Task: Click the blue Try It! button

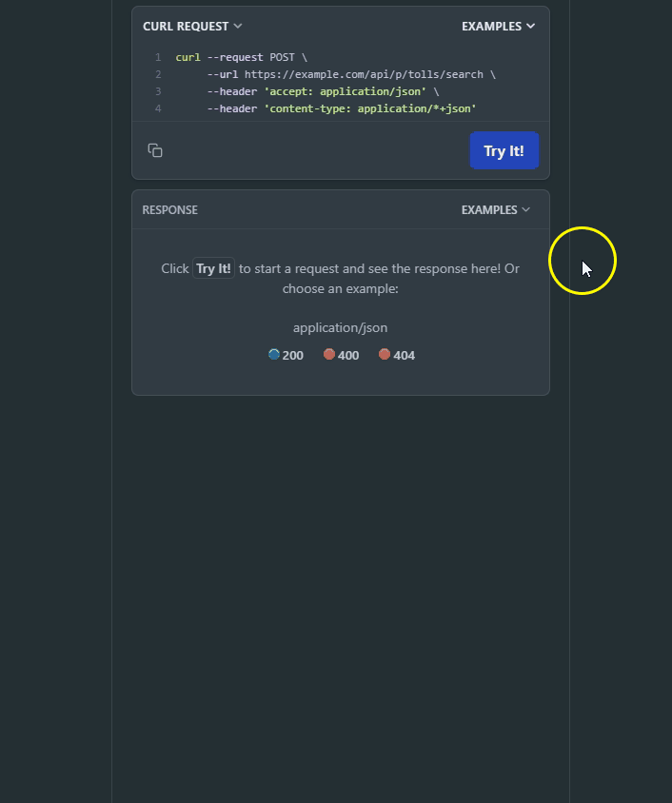Action: [504, 150]
